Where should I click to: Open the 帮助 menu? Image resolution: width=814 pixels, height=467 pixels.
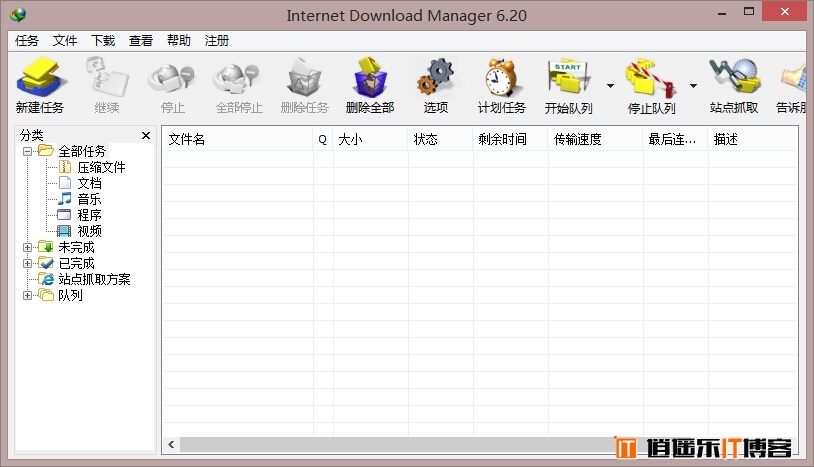coord(179,40)
